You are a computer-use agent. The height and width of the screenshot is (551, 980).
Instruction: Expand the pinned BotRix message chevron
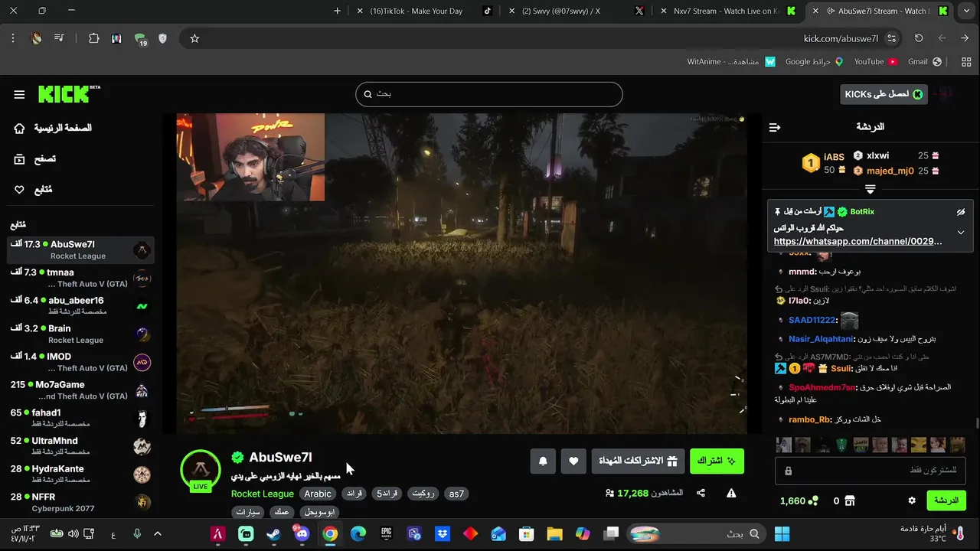click(x=961, y=233)
